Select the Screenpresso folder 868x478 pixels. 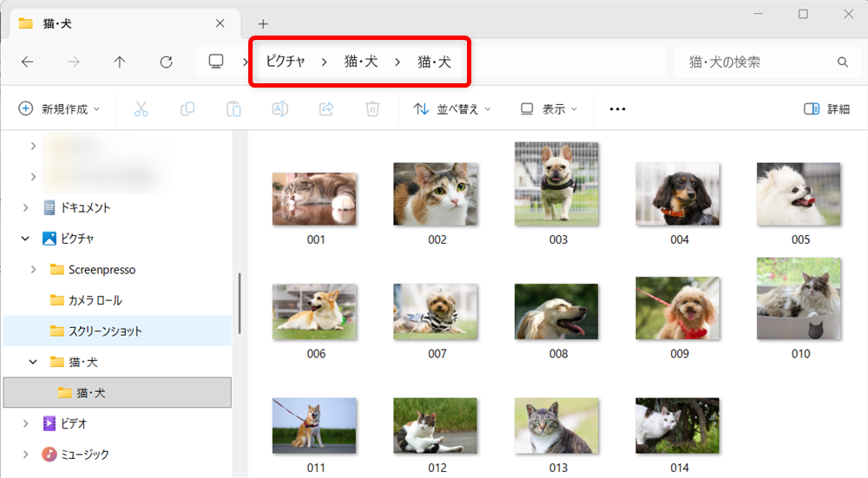click(93, 270)
